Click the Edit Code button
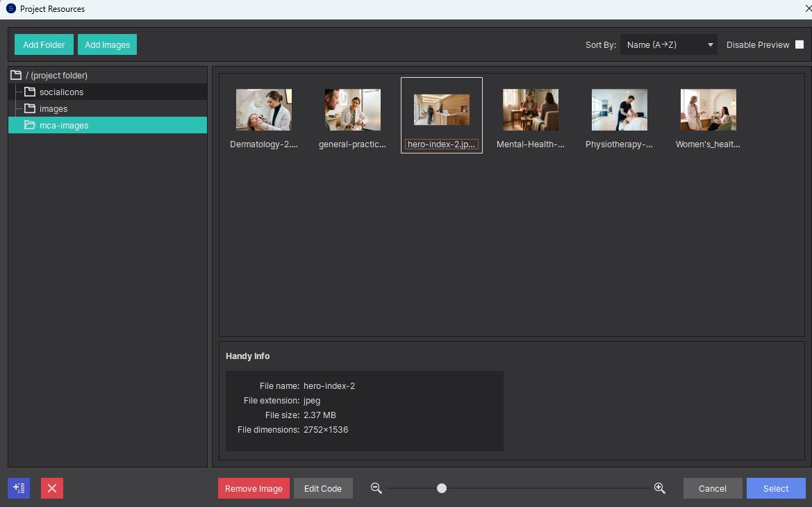This screenshot has width=812, height=507. pyautogui.click(x=323, y=488)
